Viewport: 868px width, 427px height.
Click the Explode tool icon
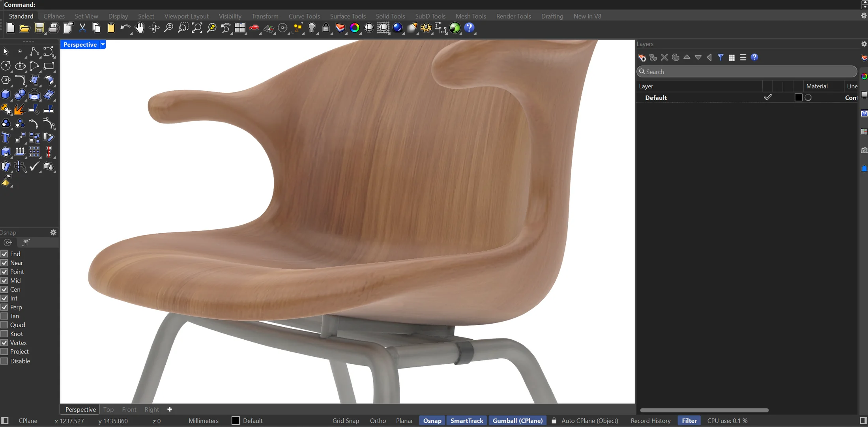20,109
